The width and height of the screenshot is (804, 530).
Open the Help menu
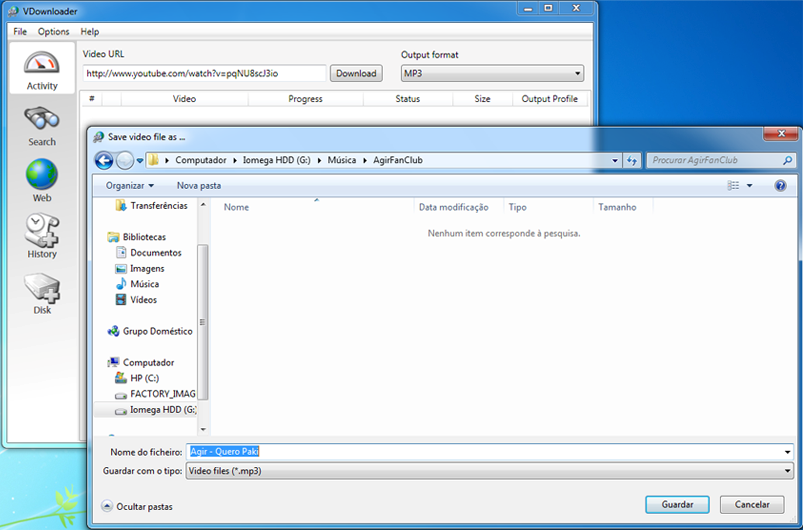point(90,32)
